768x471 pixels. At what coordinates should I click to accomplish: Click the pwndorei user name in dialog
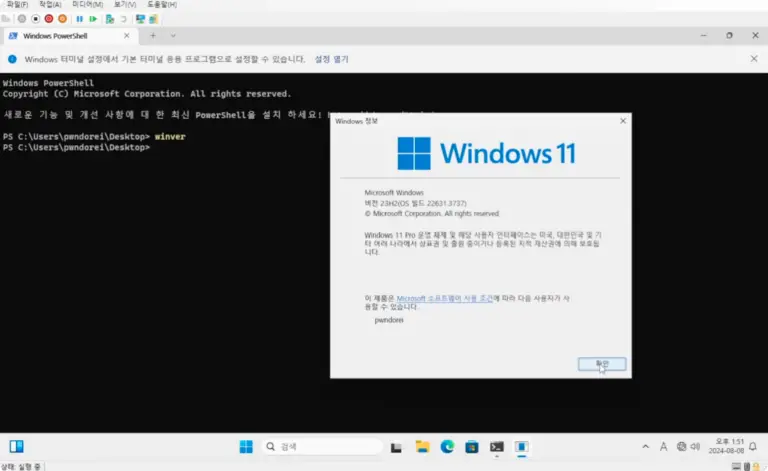(389, 320)
